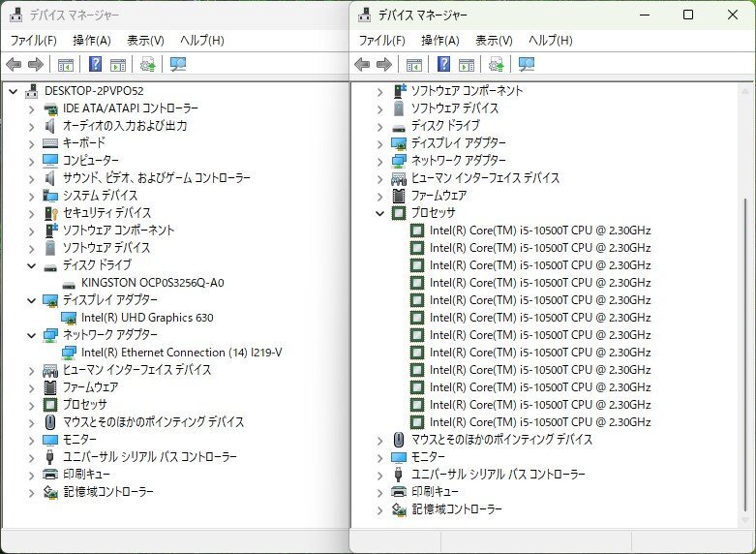Select the last i5-10500T processor entry
The image size is (756, 554).
[540, 421]
